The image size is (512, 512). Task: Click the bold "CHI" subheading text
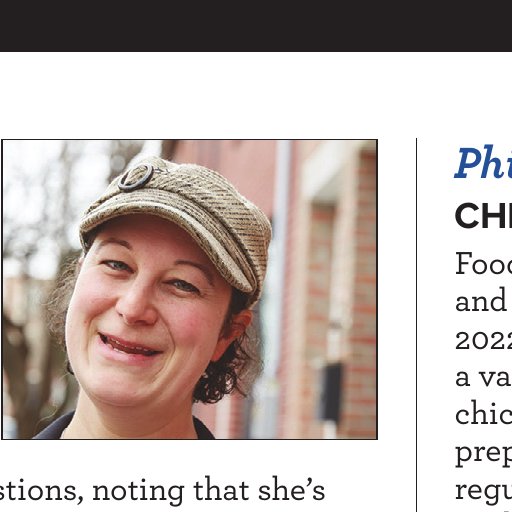[x=483, y=216]
